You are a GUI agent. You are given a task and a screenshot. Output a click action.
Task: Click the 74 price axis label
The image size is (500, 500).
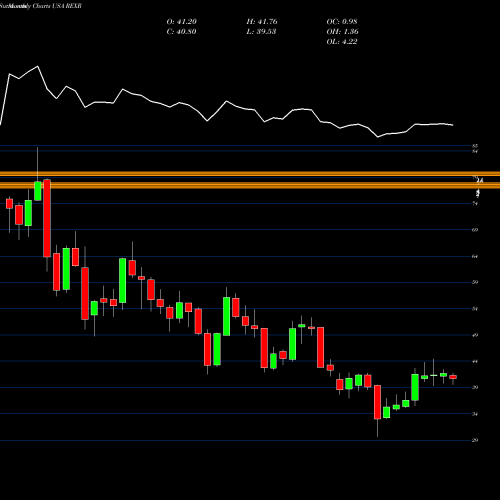click(x=475, y=204)
